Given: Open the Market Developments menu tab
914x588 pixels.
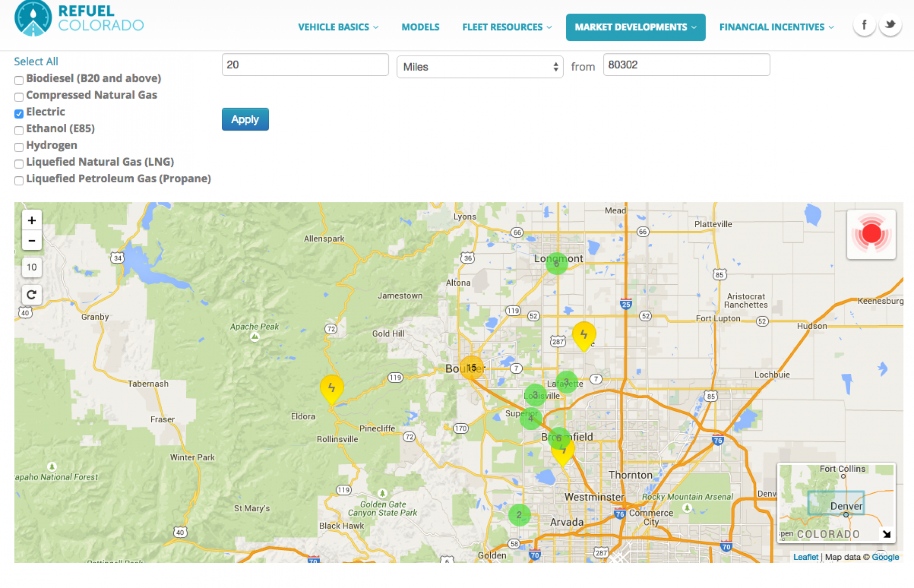Looking at the screenshot, I should 635,27.
